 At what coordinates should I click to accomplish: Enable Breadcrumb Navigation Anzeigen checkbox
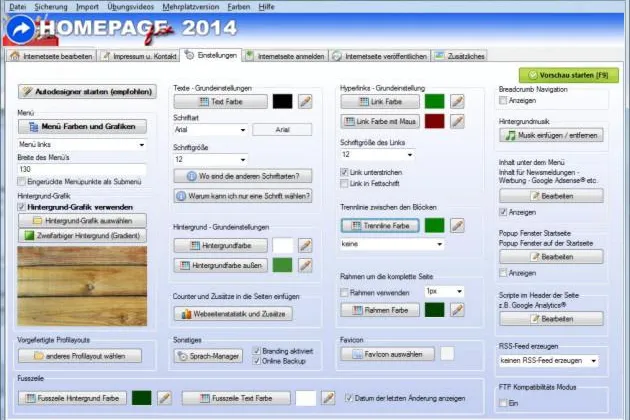[x=503, y=100]
